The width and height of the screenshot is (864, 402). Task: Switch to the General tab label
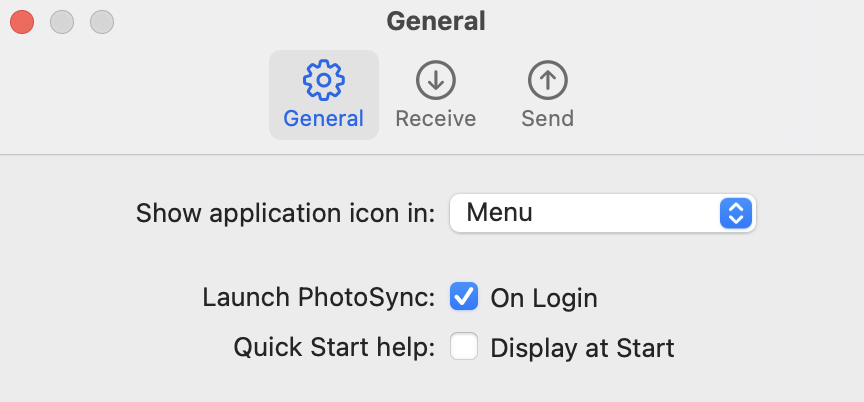[323, 119]
